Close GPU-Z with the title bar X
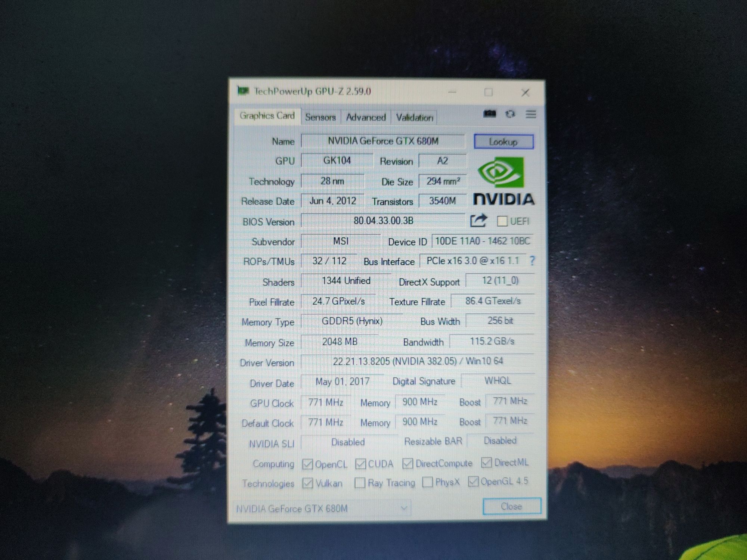Viewport: 747px width, 560px height. coord(525,93)
